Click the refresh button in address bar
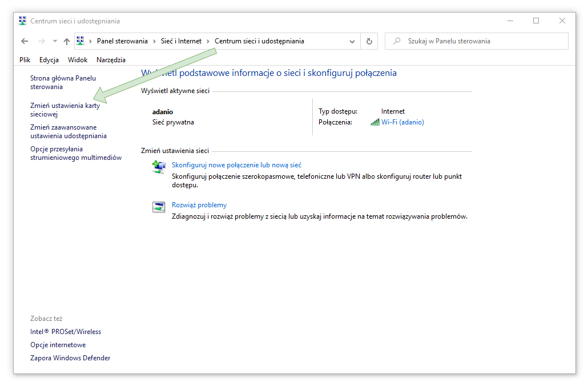588x390 pixels. point(369,41)
